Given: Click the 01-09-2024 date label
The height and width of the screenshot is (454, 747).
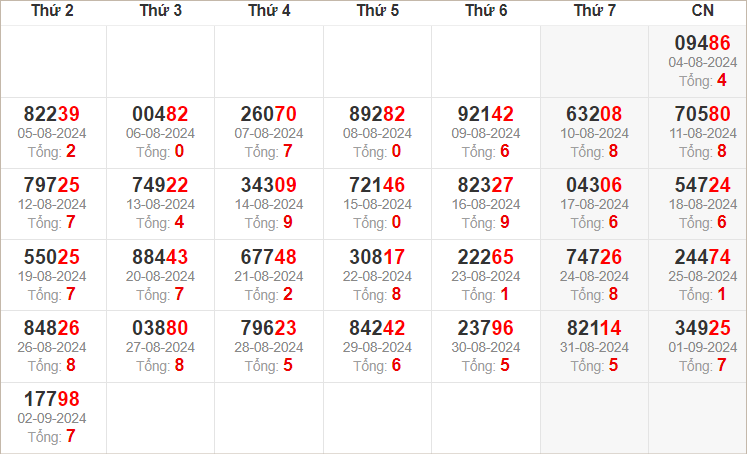Looking at the screenshot, I should click(x=703, y=347).
